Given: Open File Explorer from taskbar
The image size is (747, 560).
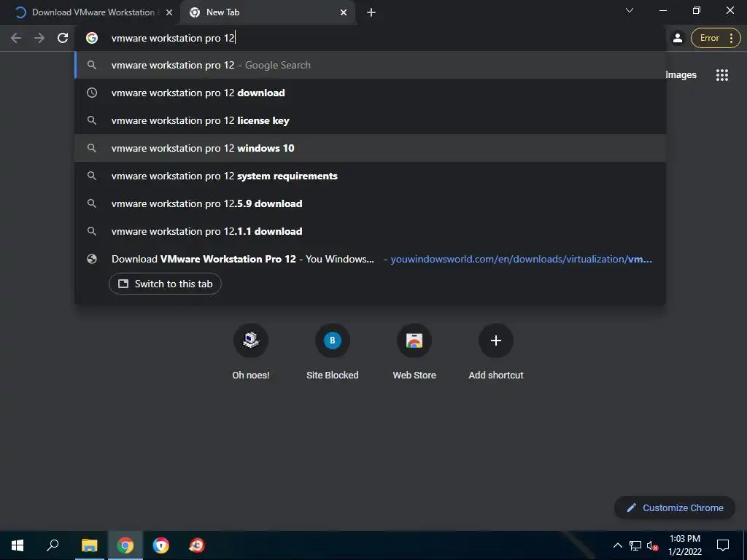Looking at the screenshot, I should pos(89,545).
